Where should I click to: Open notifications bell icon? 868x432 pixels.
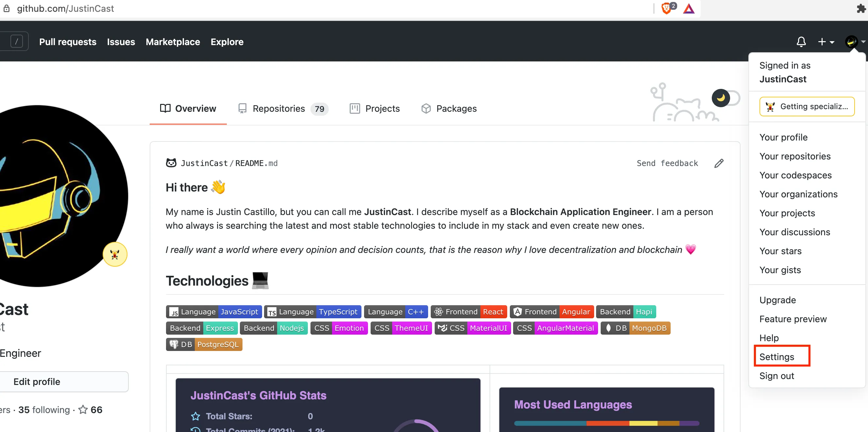[x=801, y=42]
